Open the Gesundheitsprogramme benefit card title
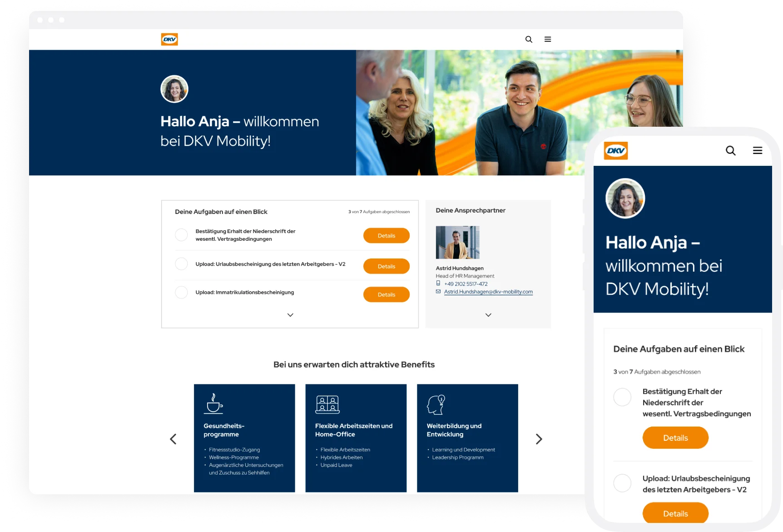 [x=224, y=430]
